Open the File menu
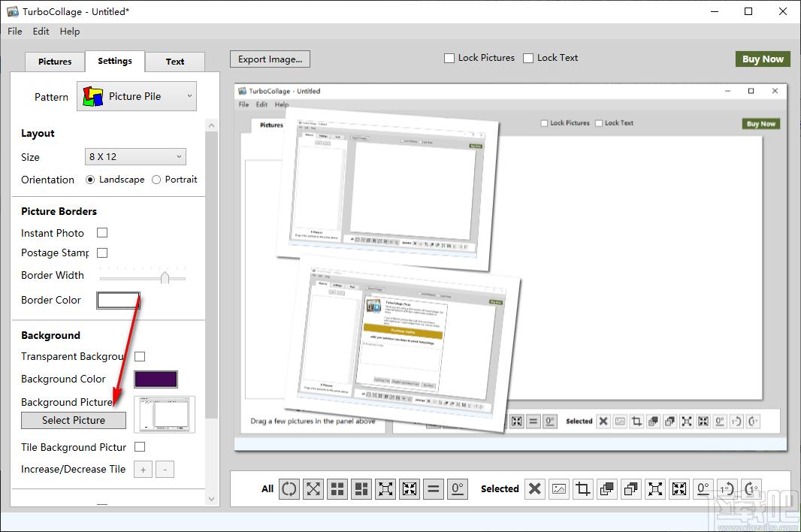This screenshot has width=801, height=532. click(15, 31)
